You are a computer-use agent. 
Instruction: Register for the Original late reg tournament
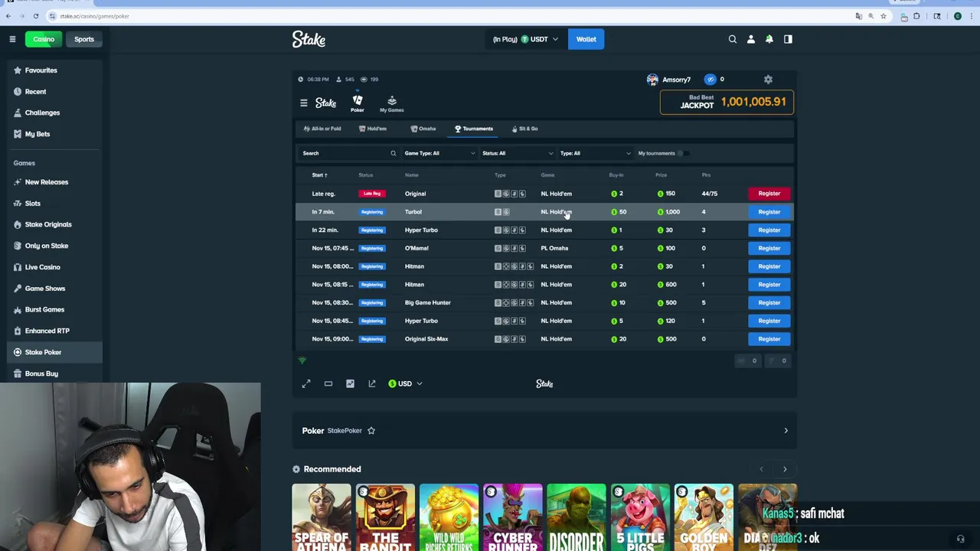(769, 194)
